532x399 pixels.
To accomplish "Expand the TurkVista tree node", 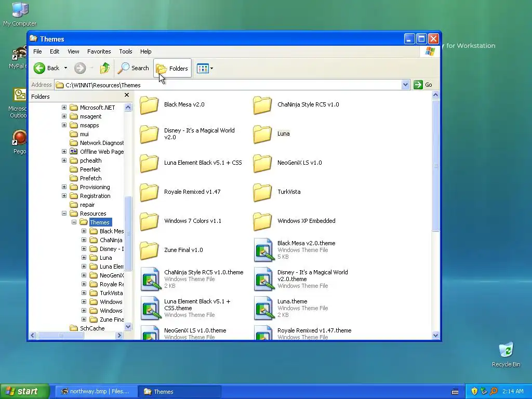I will click(x=84, y=292).
